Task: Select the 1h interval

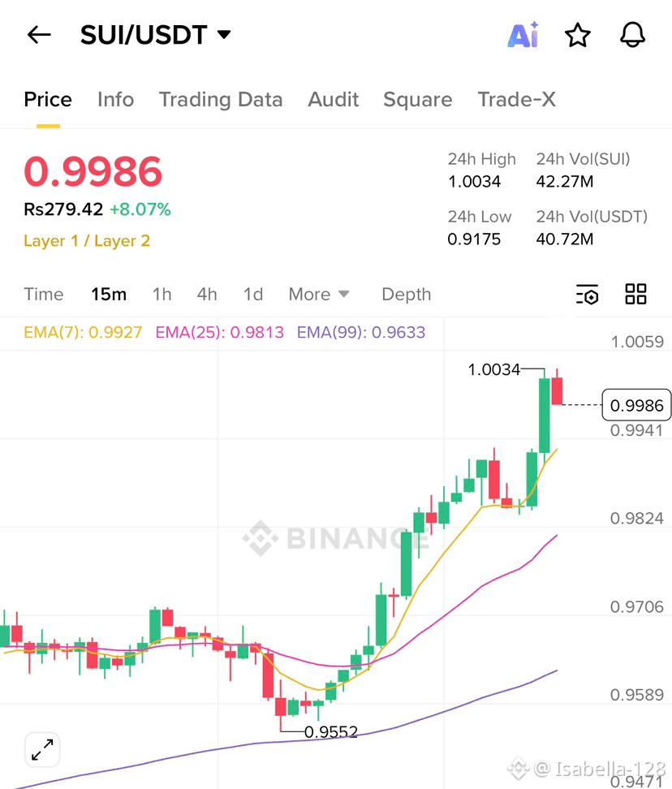Action: pos(162,295)
